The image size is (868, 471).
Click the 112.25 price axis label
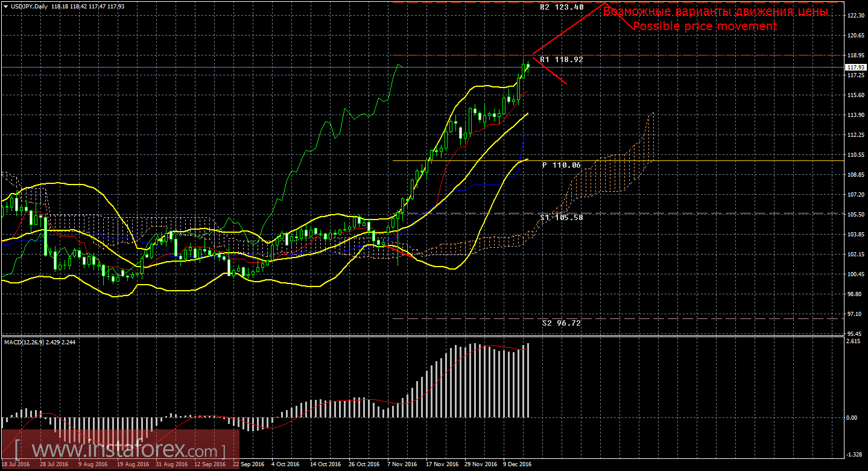856,135
